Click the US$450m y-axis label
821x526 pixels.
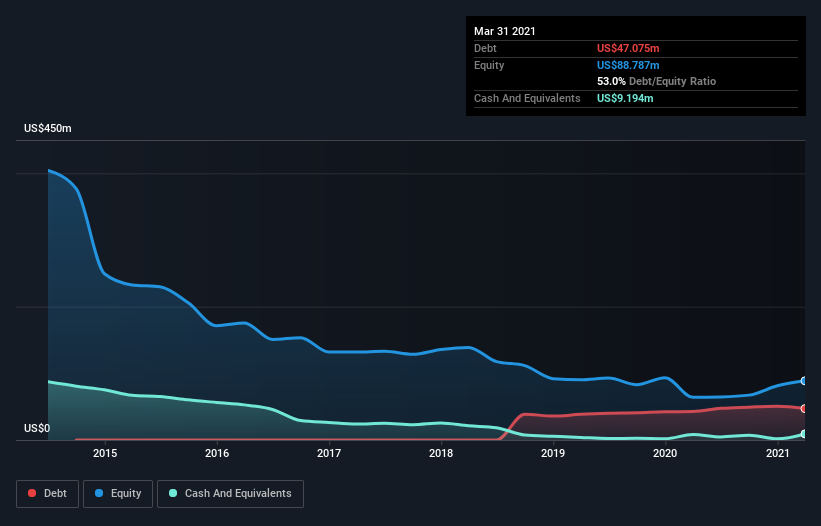[48, 128]
